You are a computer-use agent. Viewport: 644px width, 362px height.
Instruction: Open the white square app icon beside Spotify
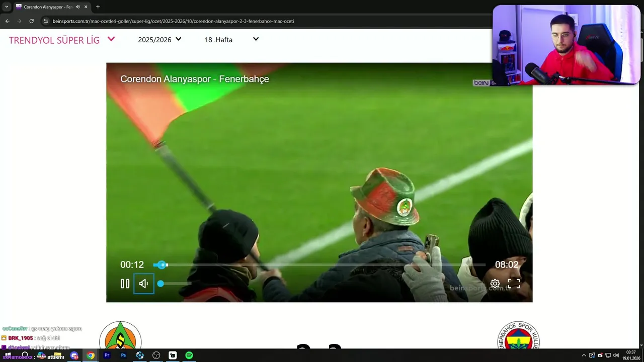[173, 355]
